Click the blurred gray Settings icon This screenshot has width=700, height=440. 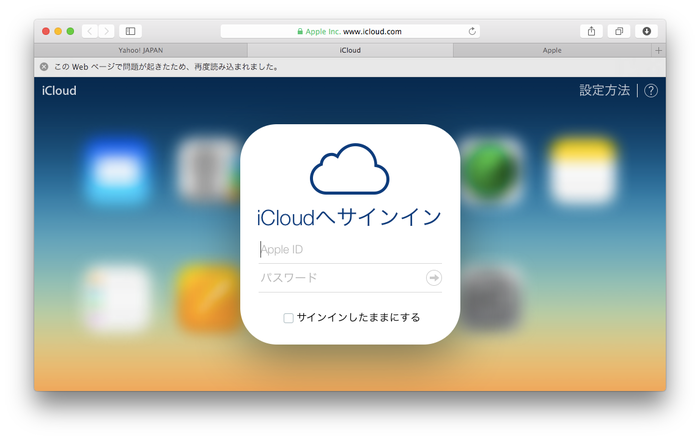pyautogui.click(x=491, y=298)
